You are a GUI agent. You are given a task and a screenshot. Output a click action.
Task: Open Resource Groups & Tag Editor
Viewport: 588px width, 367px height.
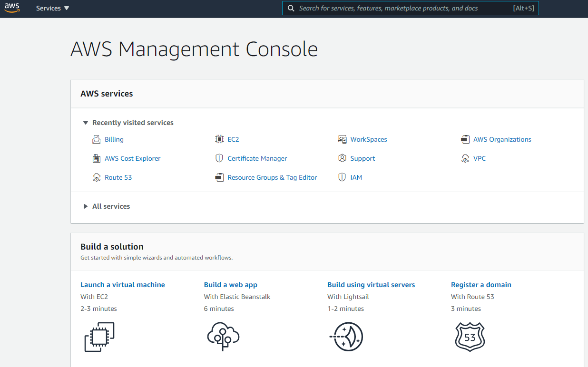tap(272, 177)
